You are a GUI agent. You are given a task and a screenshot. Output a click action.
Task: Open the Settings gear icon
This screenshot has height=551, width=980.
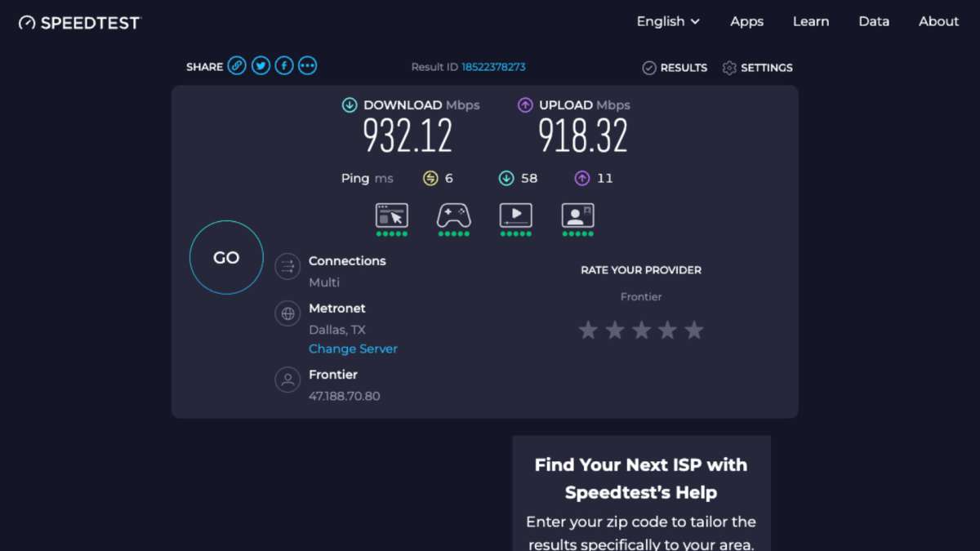coord(729,68)
